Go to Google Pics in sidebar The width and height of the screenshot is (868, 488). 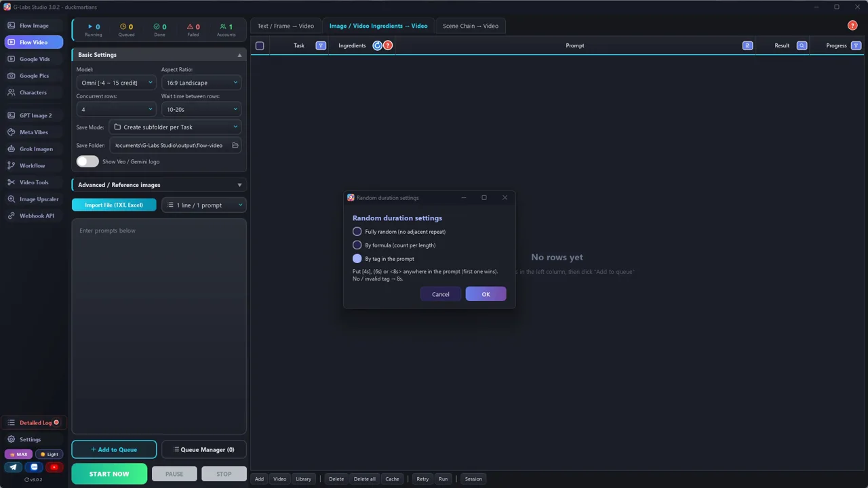pyautogui.click(x=34, y=76)
